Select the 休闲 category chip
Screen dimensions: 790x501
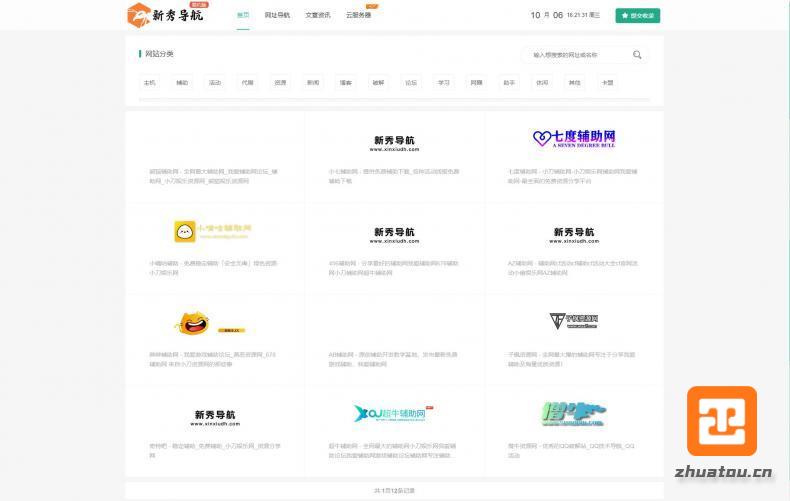tap(542, 83)
